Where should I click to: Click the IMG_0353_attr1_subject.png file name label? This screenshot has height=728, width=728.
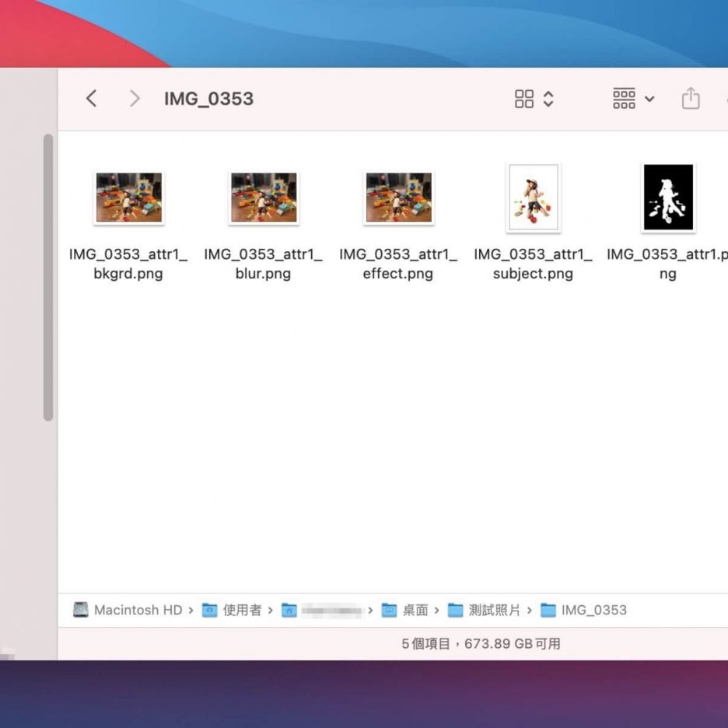[533, 264]
